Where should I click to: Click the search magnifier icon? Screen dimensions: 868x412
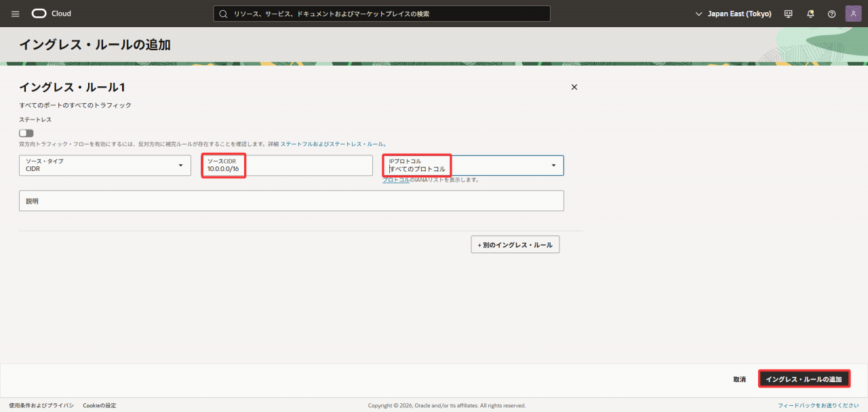[222, 14]
